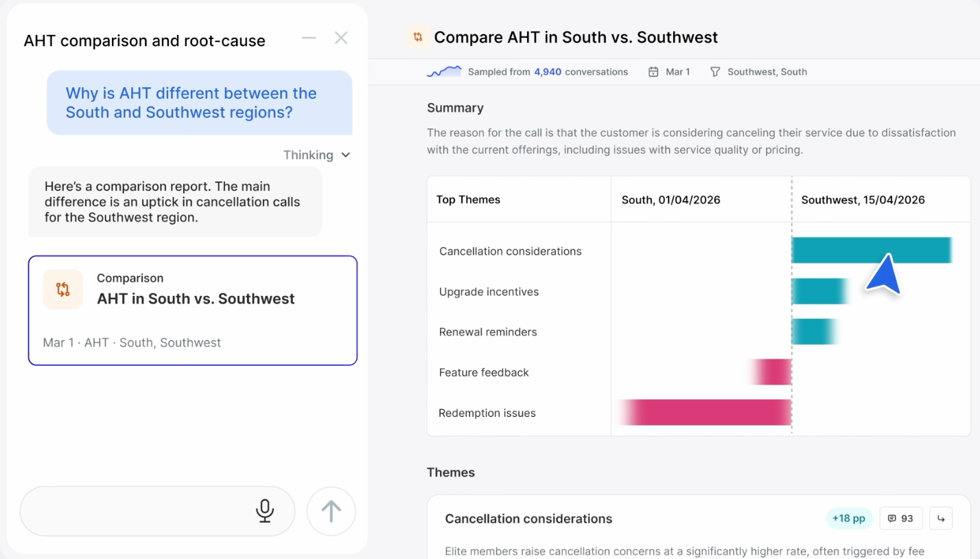Image resolution: width=980 pixels, height=559 pixels.
Task: Select the Cancellation considerations teal bar
Action: [x=872, y=251]
